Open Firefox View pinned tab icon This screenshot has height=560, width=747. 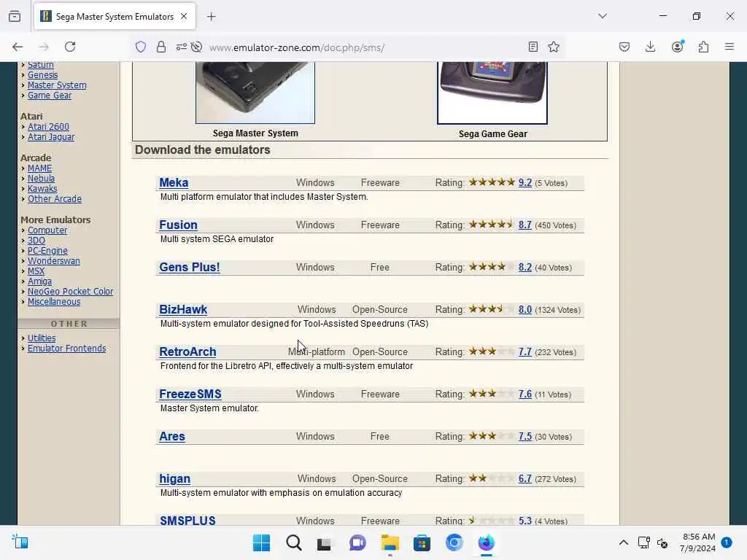[x=15, y=16]
